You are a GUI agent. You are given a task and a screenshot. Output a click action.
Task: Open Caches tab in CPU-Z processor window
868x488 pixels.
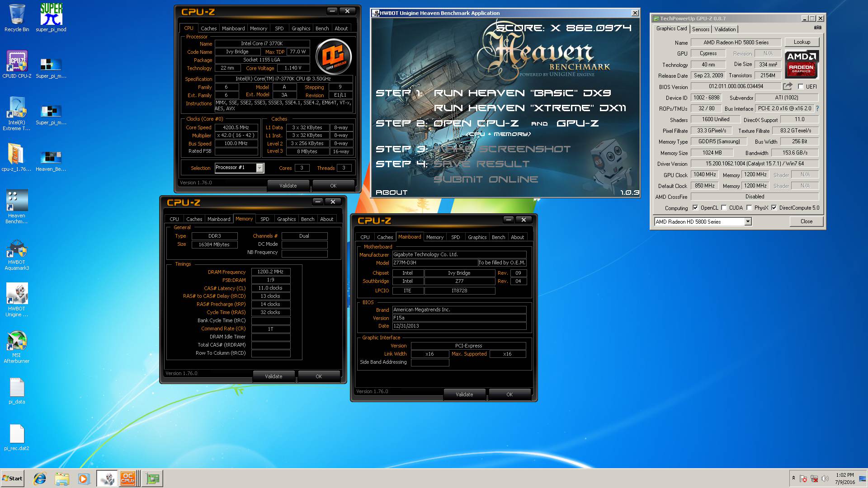coord(208,28)
